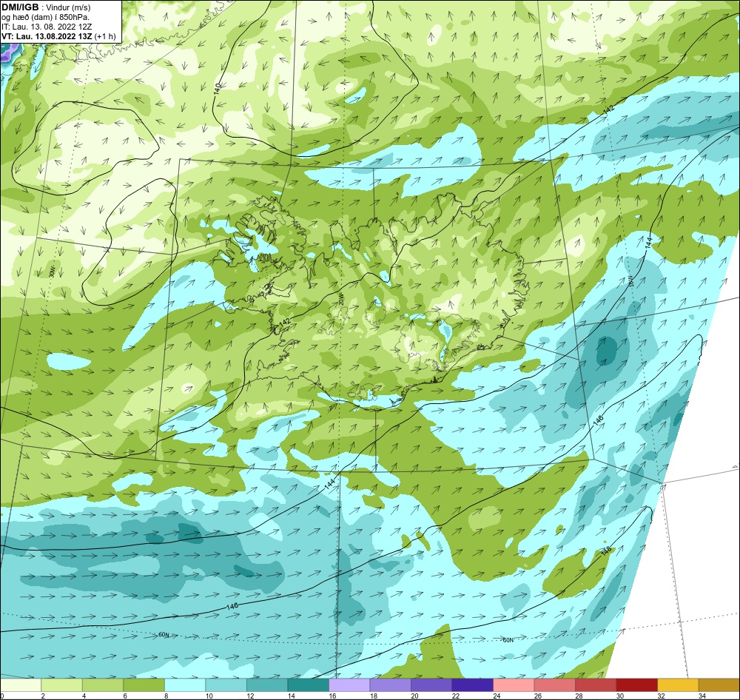Image resolution: width=740 pixels, height=700 pixels.
Task: Click the '146' contour label in the southwest ocean
Action: (x=232, y=607)
